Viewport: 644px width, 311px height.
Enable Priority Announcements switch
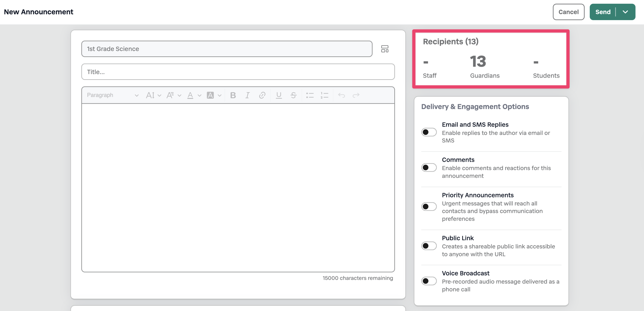(429, 207)
